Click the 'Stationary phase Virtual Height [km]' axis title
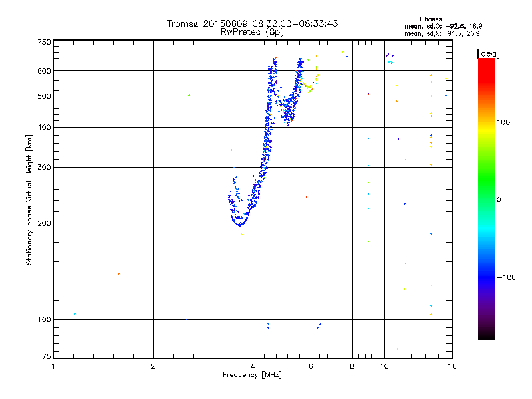The image size is (532, 399). click(29, 199)
